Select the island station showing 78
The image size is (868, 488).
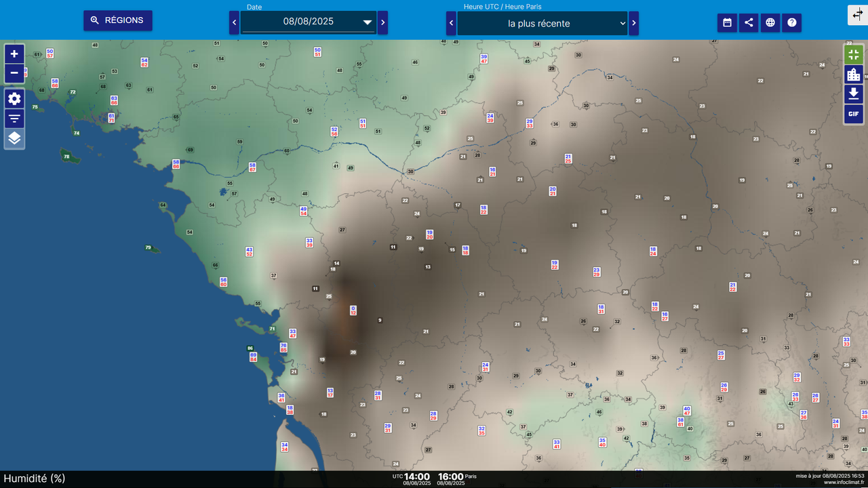pyautogui.click(x=66, y=157)
